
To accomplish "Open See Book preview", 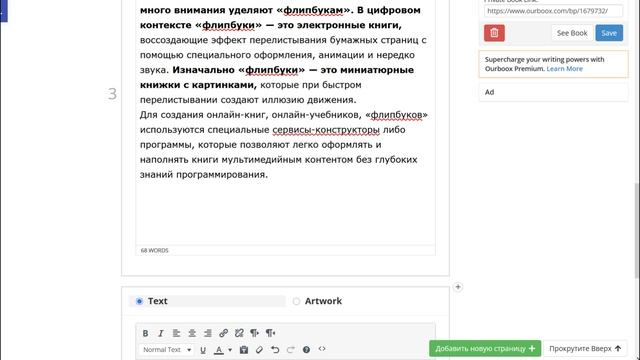I will [572, 33].
